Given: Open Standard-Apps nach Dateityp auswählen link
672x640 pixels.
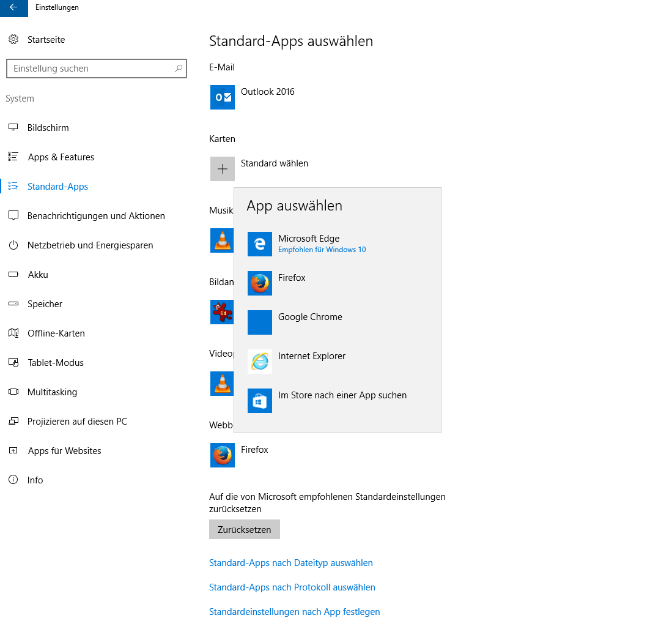Looking at the screenshot, I should click(x=290, y=563).
